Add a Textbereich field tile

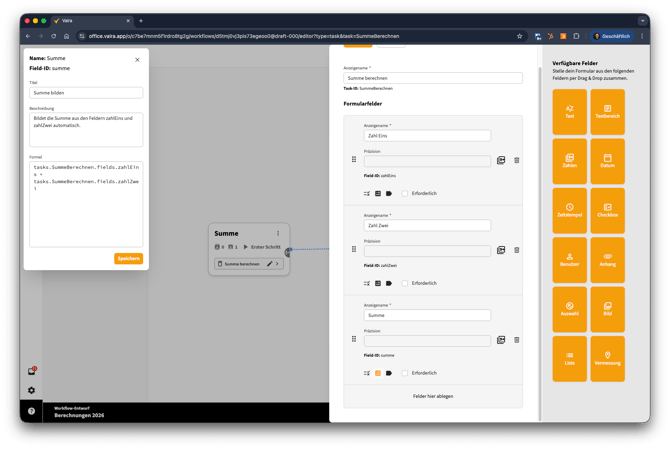[x=607, y=112]
